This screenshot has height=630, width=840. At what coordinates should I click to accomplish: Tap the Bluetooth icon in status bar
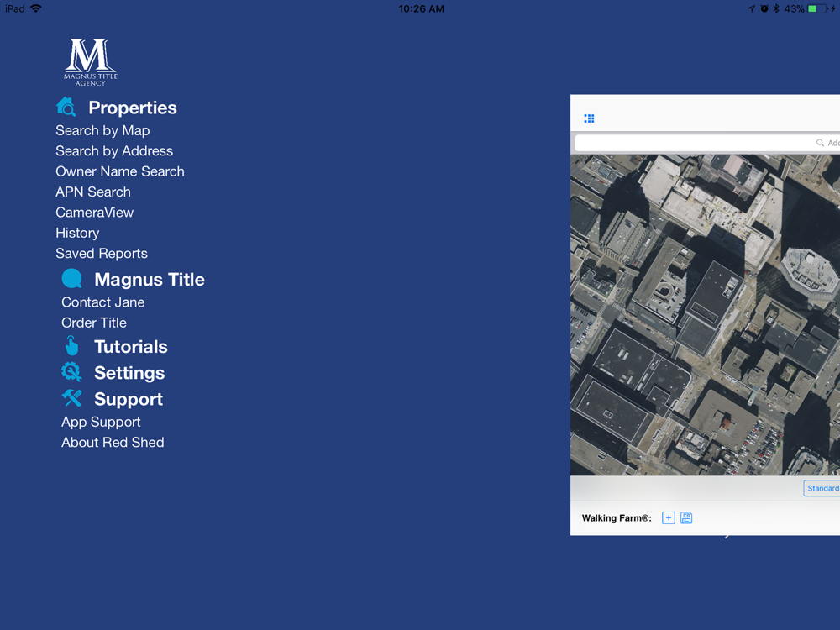click(x=775, y=8)
